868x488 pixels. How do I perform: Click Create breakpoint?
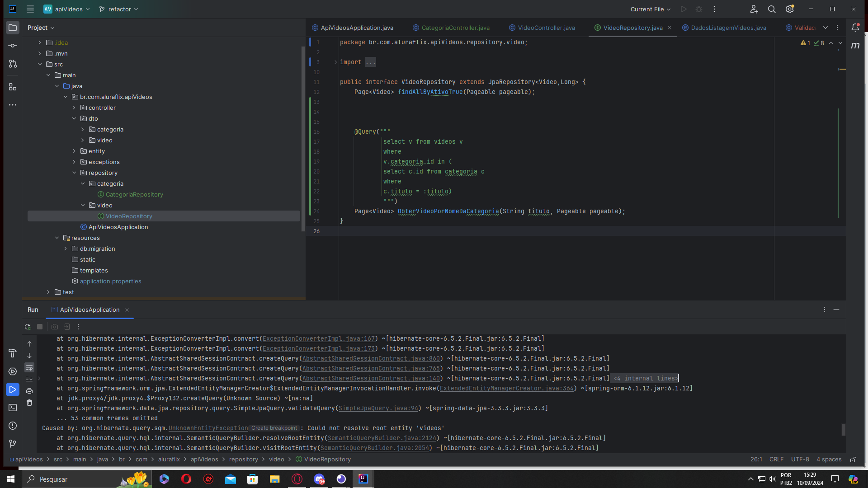click(x=274, y=428)
